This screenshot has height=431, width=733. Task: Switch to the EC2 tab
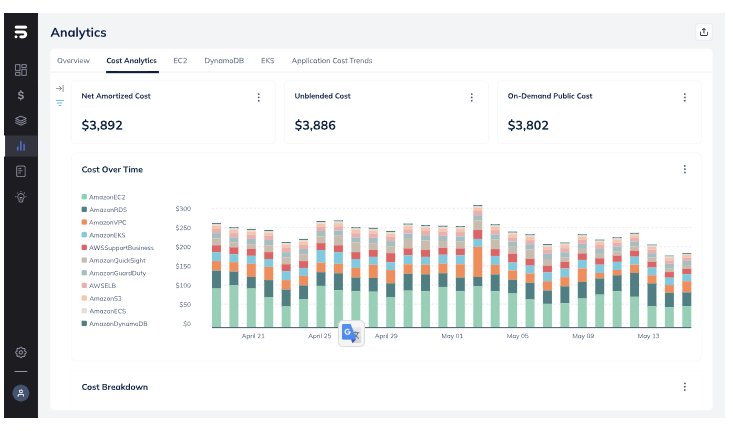tap(181, 61)
